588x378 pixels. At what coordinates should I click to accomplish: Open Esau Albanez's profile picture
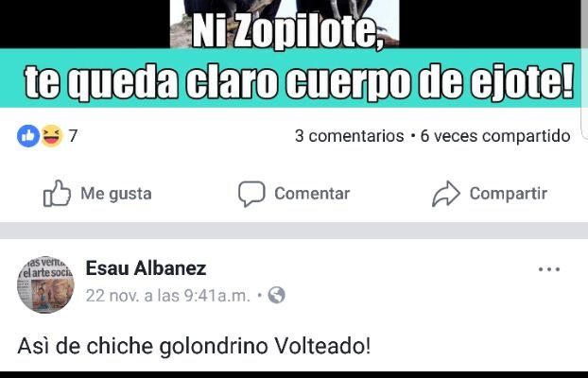click(45, 285)
